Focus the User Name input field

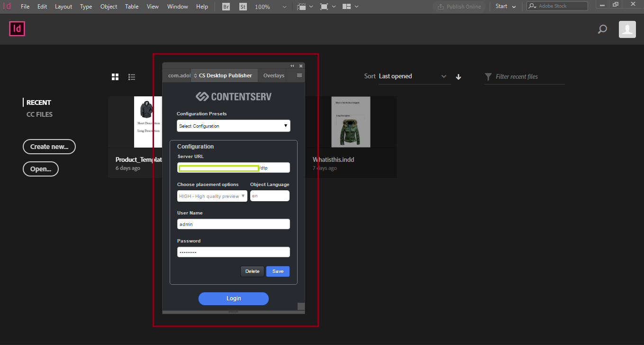point(234,224)
